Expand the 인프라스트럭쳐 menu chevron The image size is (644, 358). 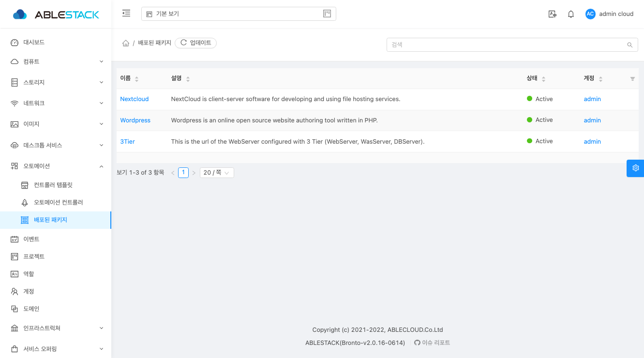(102, 328)
